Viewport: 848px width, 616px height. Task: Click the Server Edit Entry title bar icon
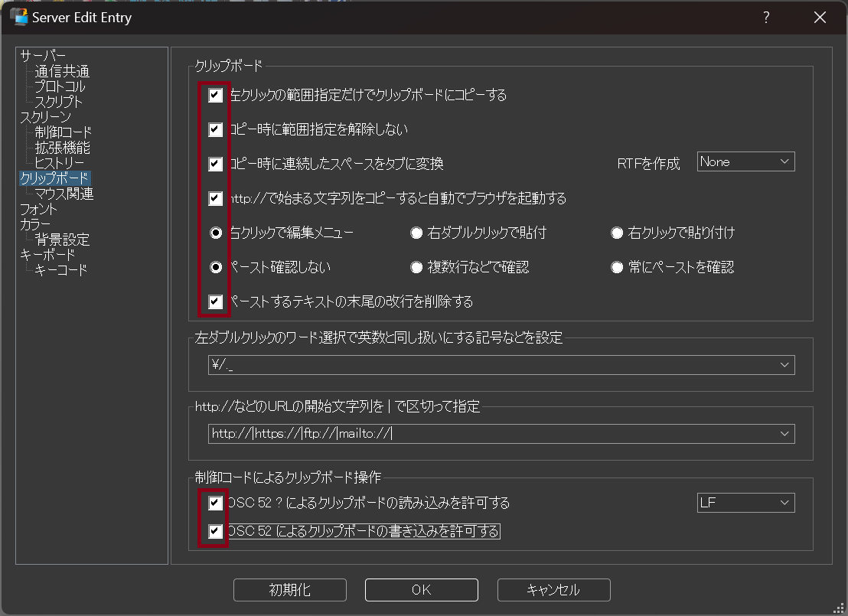(x=18, y=17)
